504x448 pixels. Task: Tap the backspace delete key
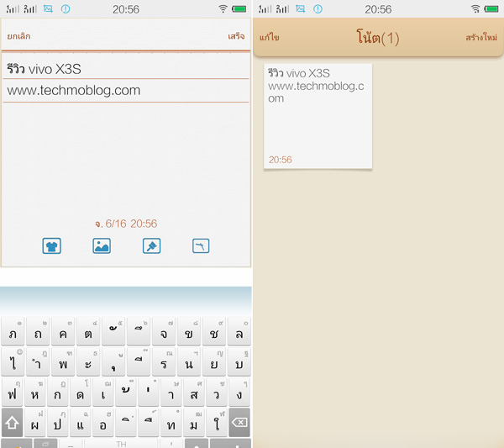pyautogui.click(x=239, y=423)
